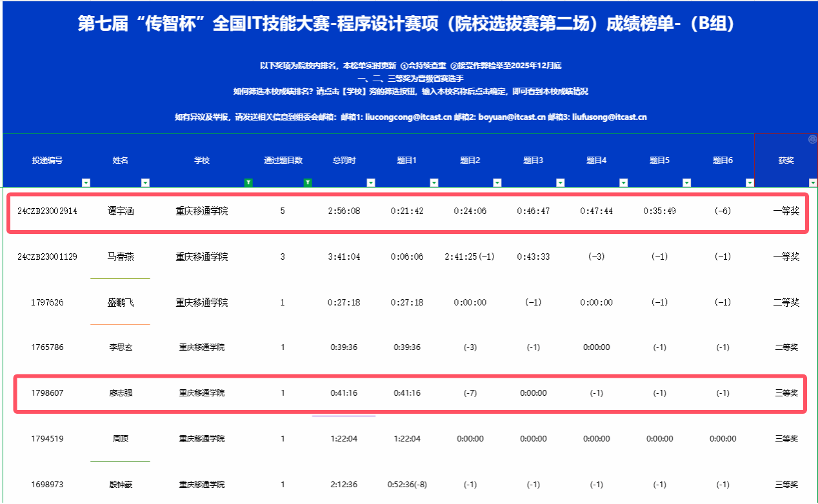The height and width of the screenshot is (504, 818).
Task: Expand the 总罚时 column filter arrow
Action: click(371, 183)
